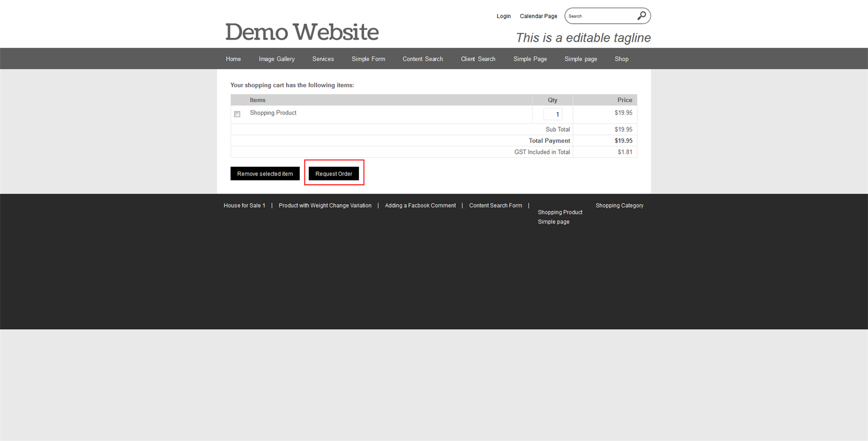Focus the quantity input field
Viewport: 868px width, 441px height.
(552, 114)
